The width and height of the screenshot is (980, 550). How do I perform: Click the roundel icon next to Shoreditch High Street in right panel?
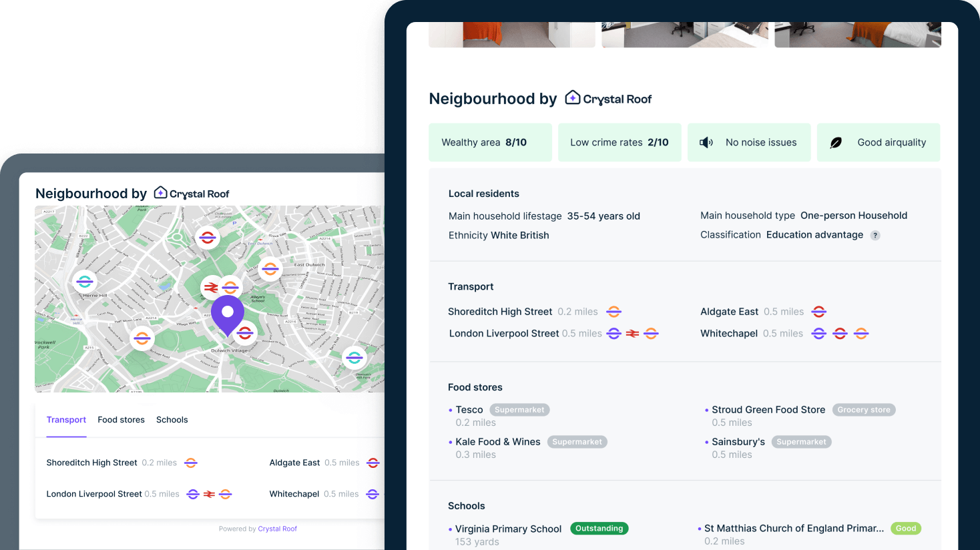[614, 312]
